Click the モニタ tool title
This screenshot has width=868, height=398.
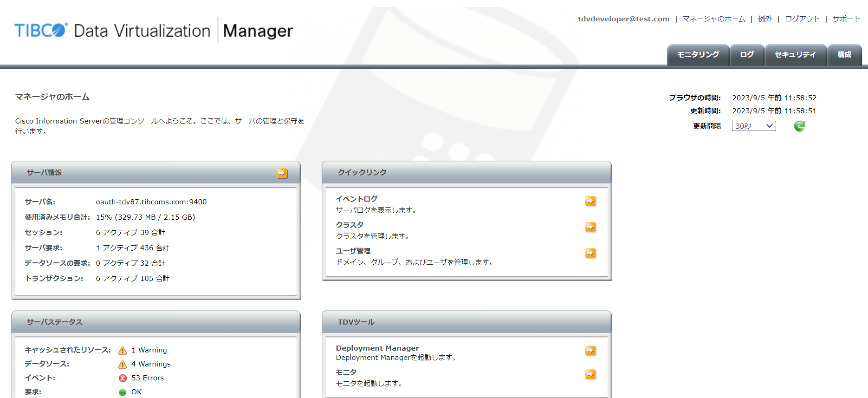(x=346, y=372)
